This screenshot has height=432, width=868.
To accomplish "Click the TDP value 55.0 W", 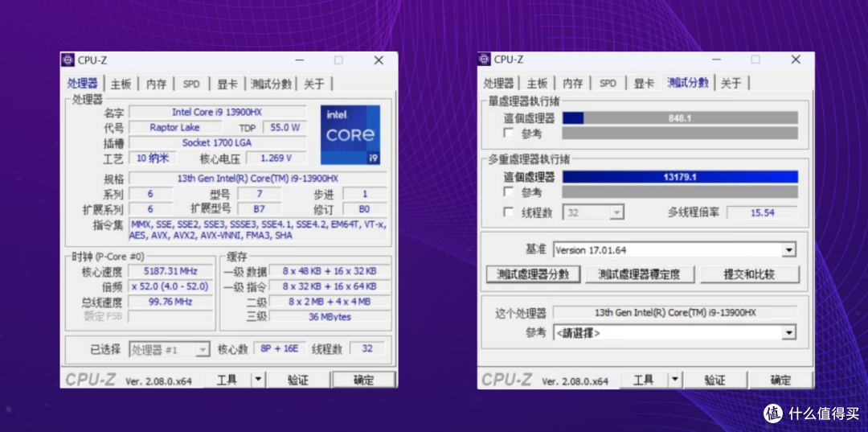I will (285, 127).
